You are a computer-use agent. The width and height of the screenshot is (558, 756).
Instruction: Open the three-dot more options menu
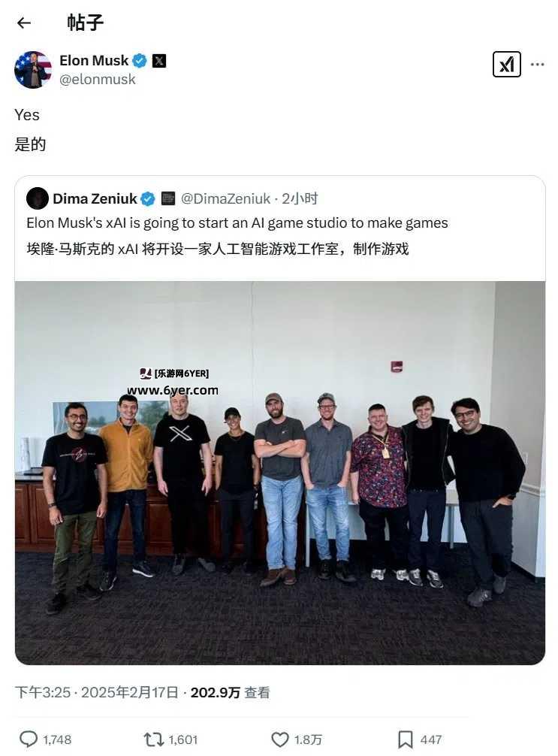[x=537, y=64]
